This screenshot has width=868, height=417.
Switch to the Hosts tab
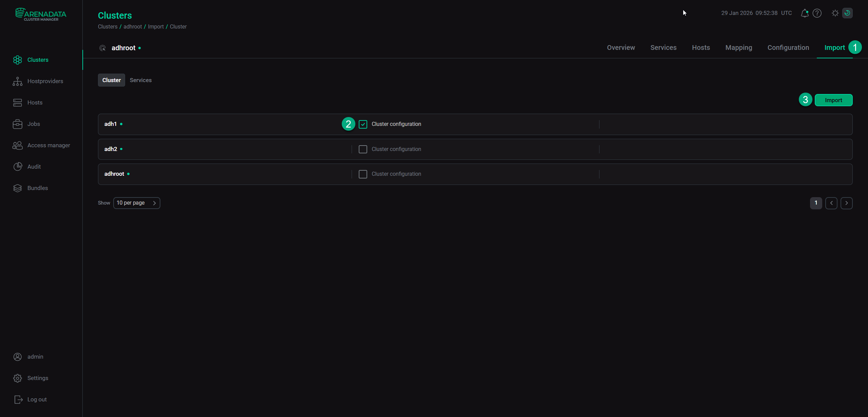[701, 48]
